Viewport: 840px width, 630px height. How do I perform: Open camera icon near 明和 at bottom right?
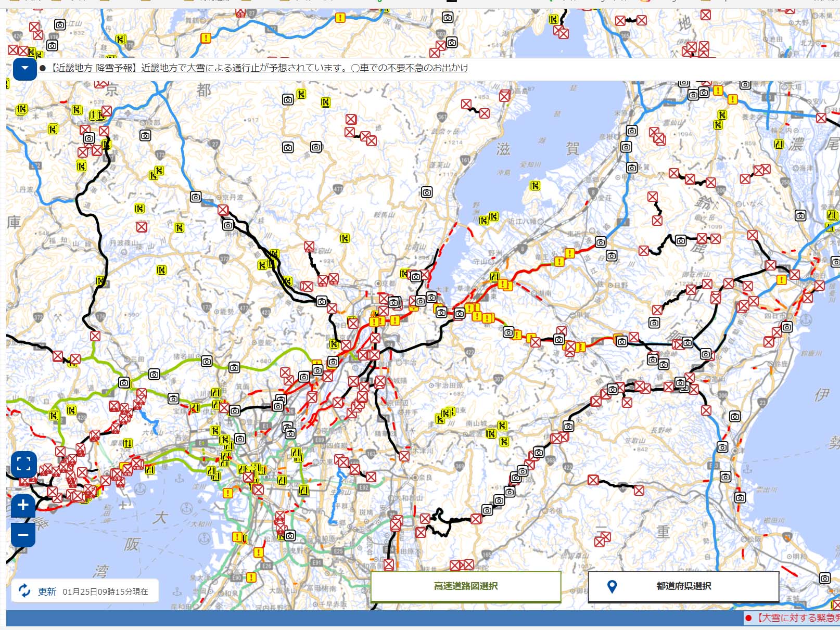tap(825, 578)
